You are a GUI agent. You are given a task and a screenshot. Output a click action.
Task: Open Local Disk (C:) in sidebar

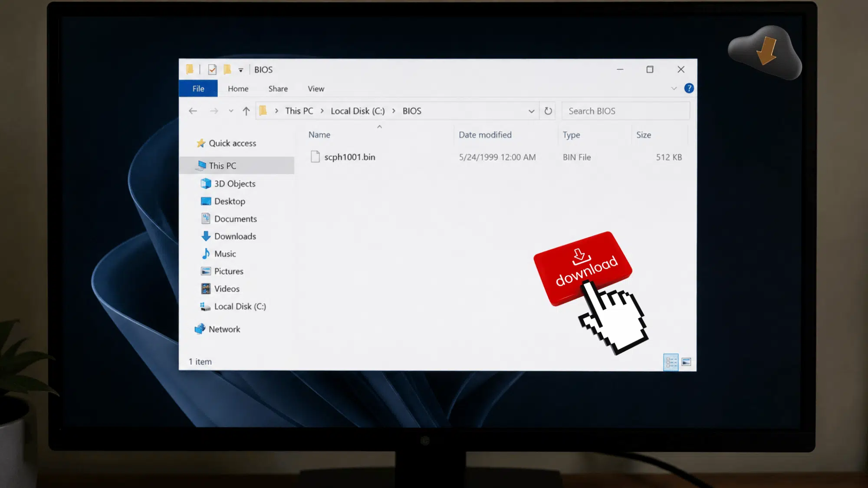point(240,306)
